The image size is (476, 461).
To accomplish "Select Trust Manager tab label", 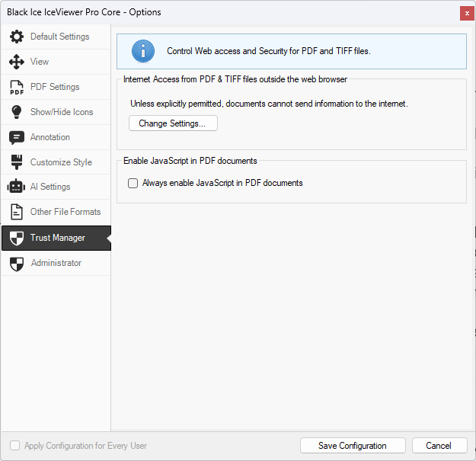I will pyautogui.click(x=58, y=238).
